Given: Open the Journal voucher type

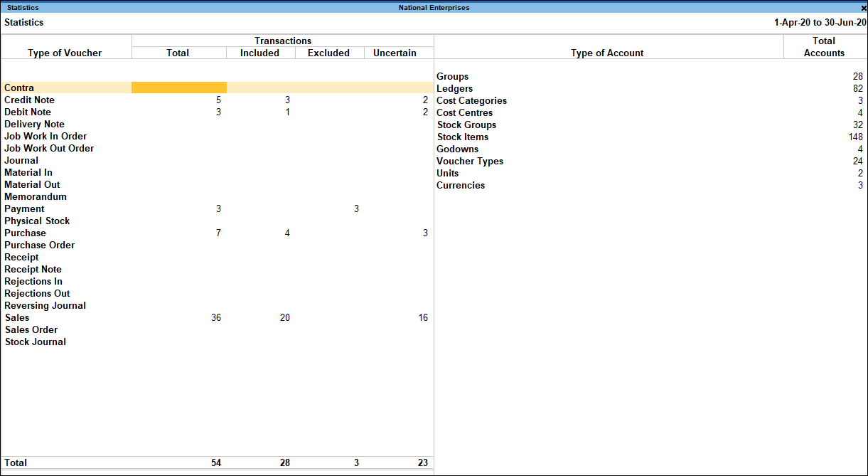Looking at the screenshot, I should [x=21, y=161].
